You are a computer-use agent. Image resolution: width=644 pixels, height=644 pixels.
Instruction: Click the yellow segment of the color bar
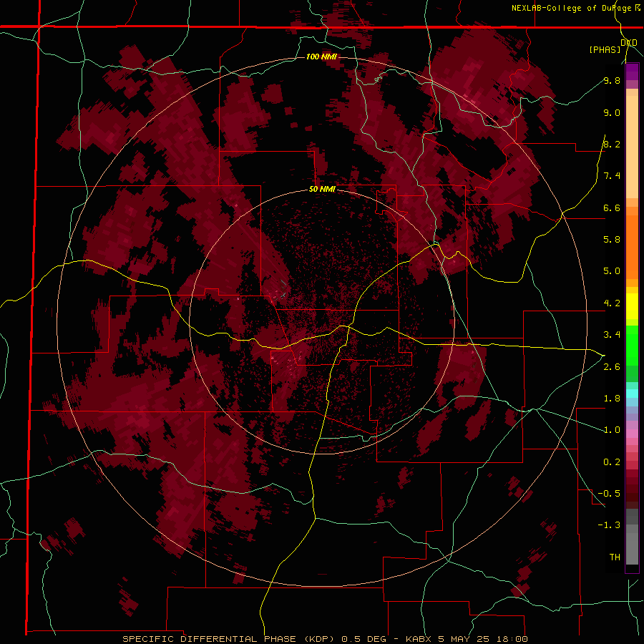(x=632, y=306)
